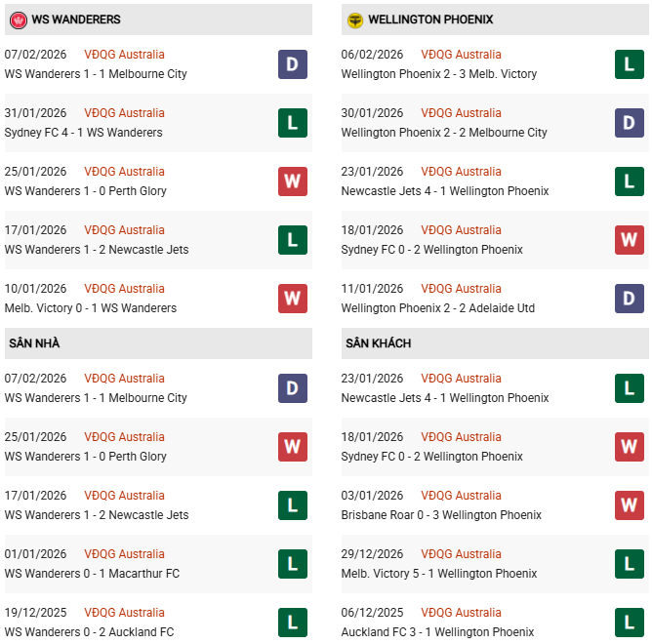Click the W badge for Melb. Victory 0-1 WS Wanderers
The width and height of the screenshot is (652, 644).
coord(293,299)
